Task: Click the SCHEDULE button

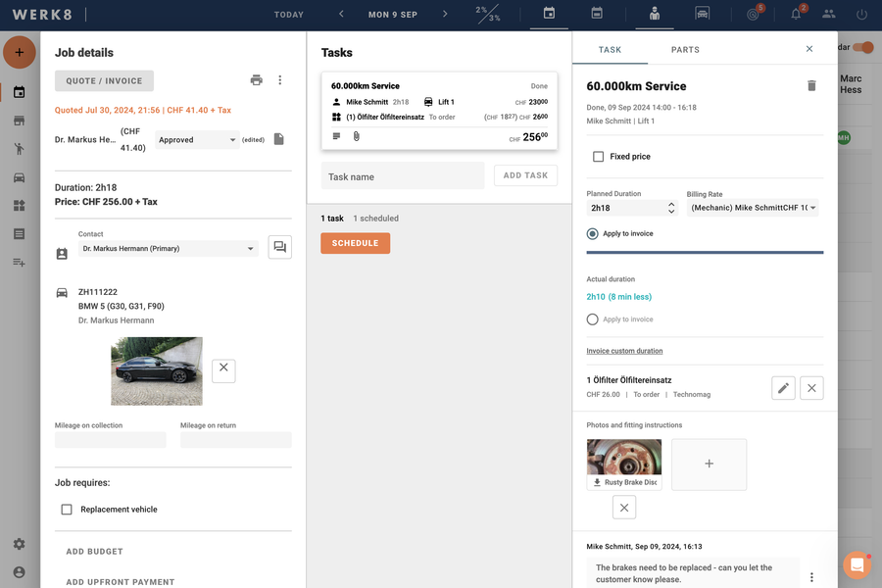Action: pos(355,243)
